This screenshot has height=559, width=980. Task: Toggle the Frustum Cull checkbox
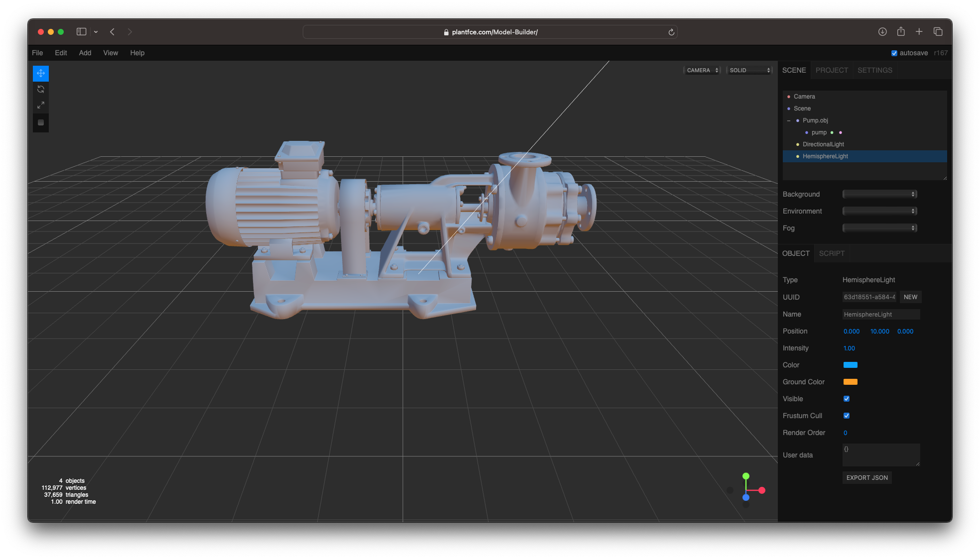pos(846,416)
